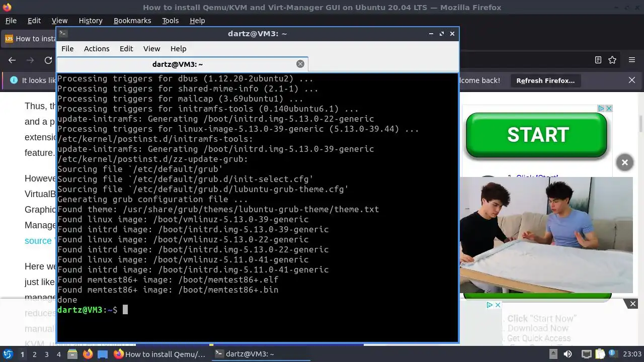
Task: Open the network status tray icon
Action: point(586,354)
